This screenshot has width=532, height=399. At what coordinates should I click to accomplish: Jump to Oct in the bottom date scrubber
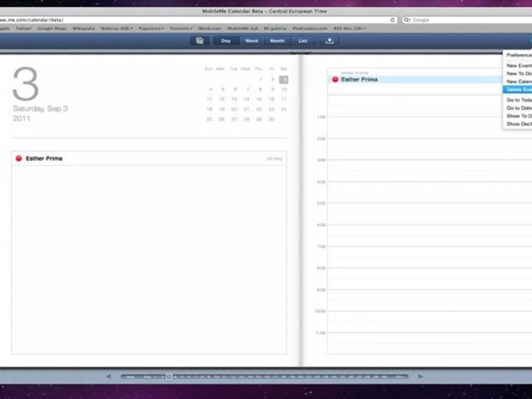(x=400, y=377)
